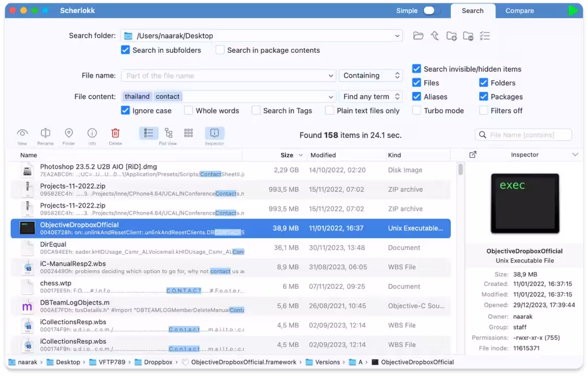Click the pop-out inspector window icon
Screen dimensions: 588x376
click(x=473, y=155)
